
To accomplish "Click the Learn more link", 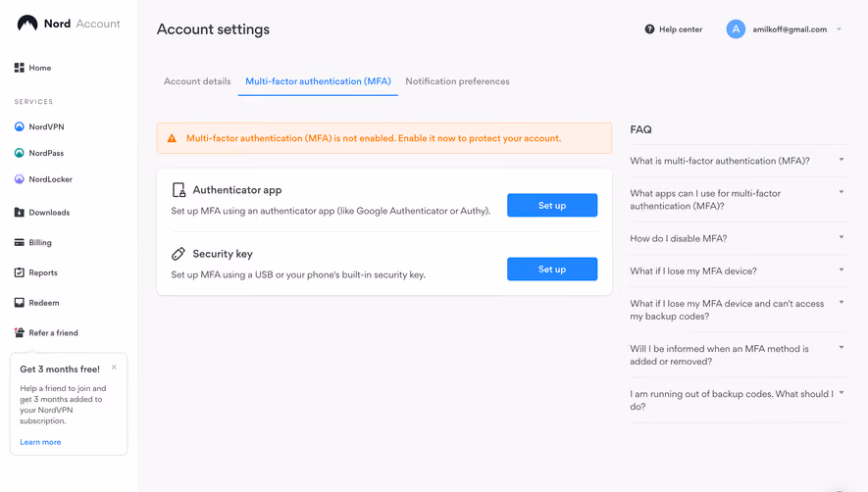I will coord(40,442).
